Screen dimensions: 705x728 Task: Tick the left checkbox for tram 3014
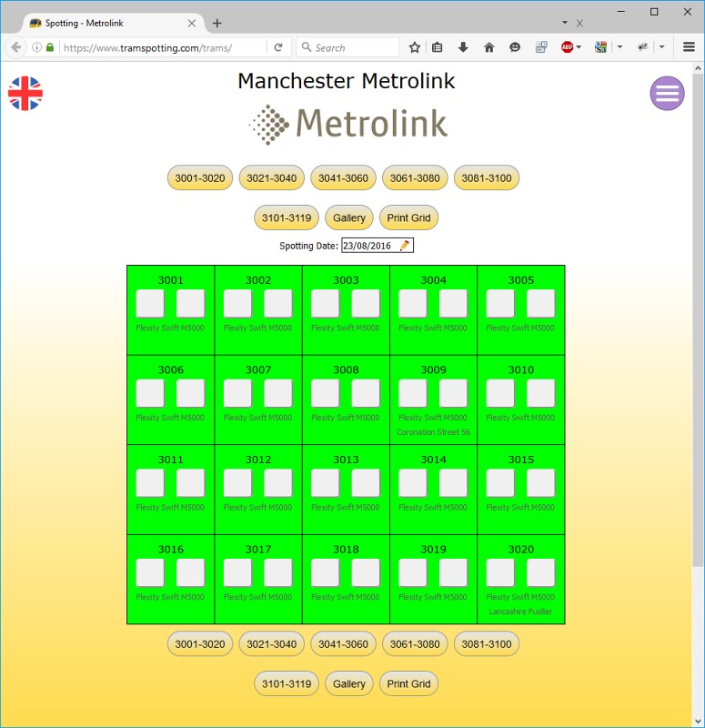tap(413, 483)
